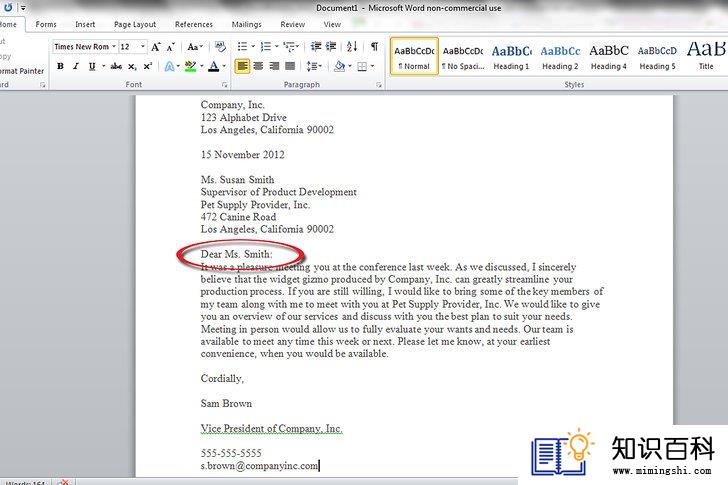Open the References tab
The height and width of the screenshot is (485, 728).
(x=194, y=25)
